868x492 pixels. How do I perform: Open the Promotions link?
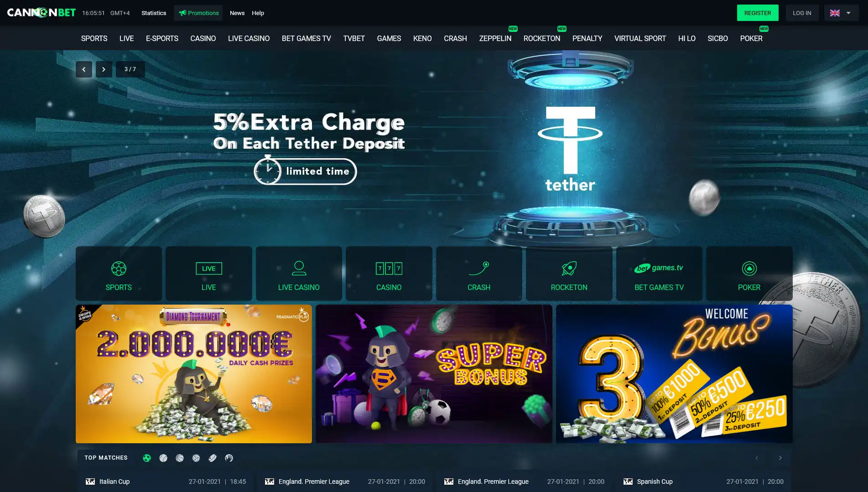click(x=198, y=13)
